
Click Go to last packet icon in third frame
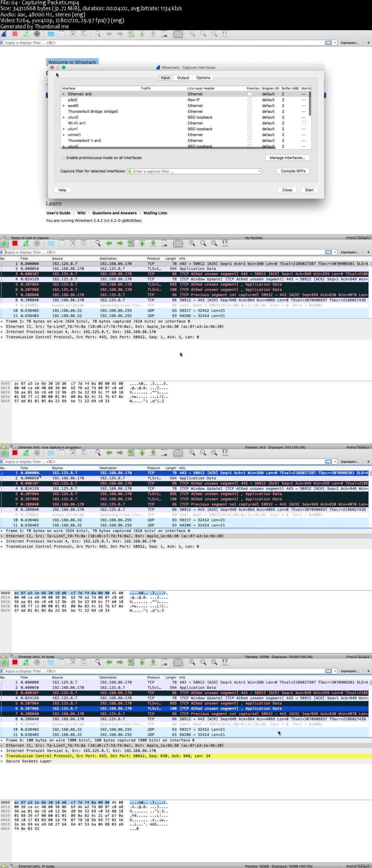(x=153, y=453)
